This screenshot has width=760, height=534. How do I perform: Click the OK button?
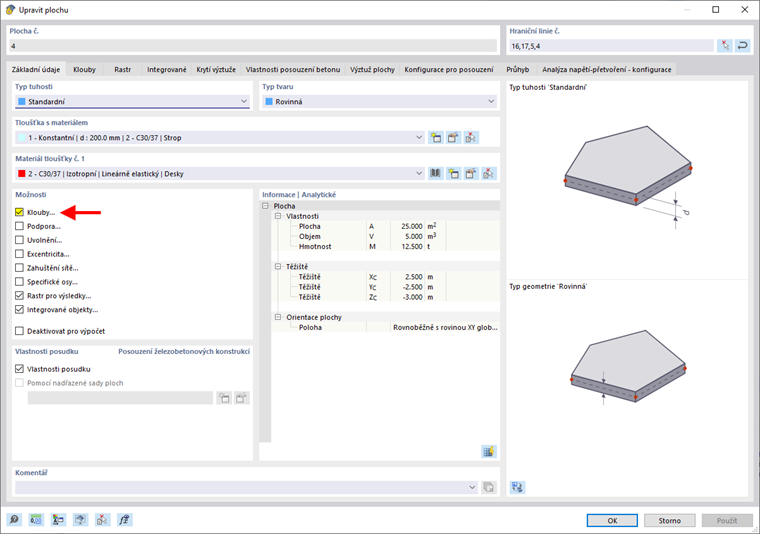click(x=612, y=520)
